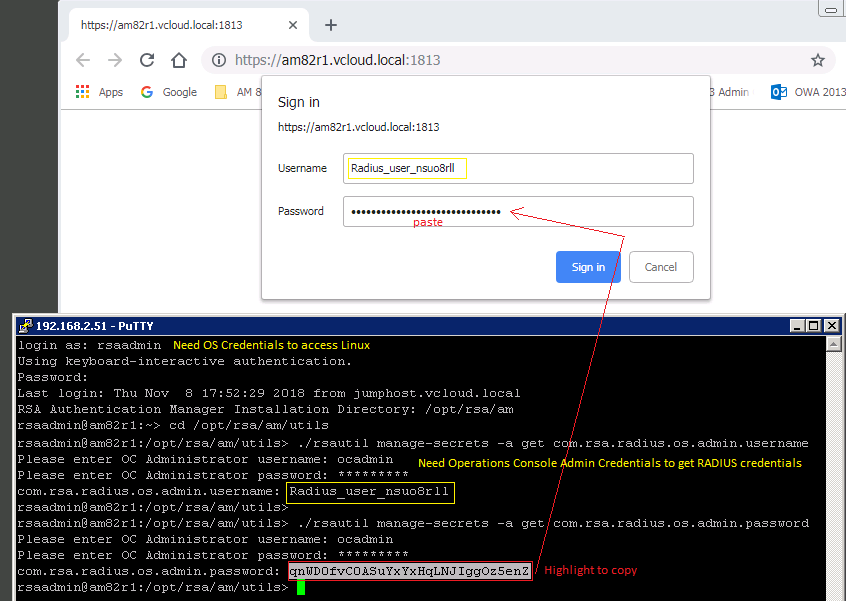Open a new browser tab
846x601 pixels.
coord(331,25)
